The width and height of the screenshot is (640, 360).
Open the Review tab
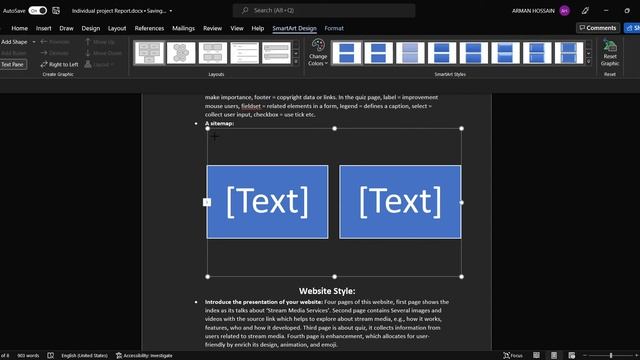coord(212,28)
